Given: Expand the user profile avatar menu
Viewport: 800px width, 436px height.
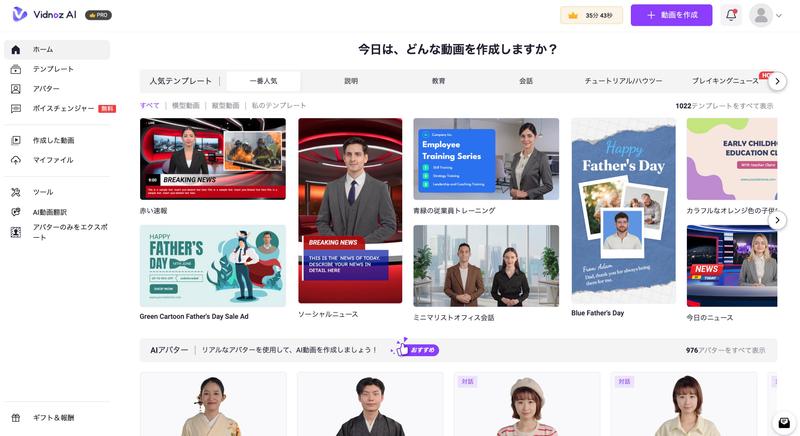Looking at the screenshot, I should pos(766,15).
